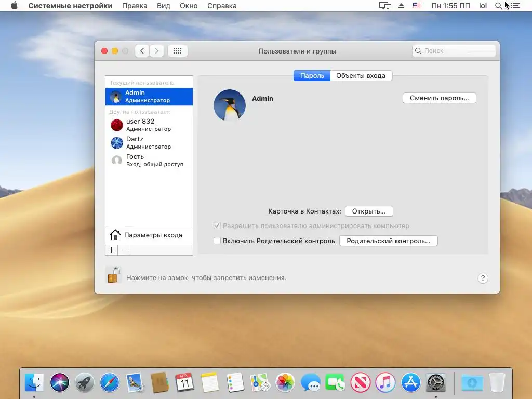This screenshot has width=532, height=399.
Task: Open Launchpad rocket icon
Action: tap(85, 382)
